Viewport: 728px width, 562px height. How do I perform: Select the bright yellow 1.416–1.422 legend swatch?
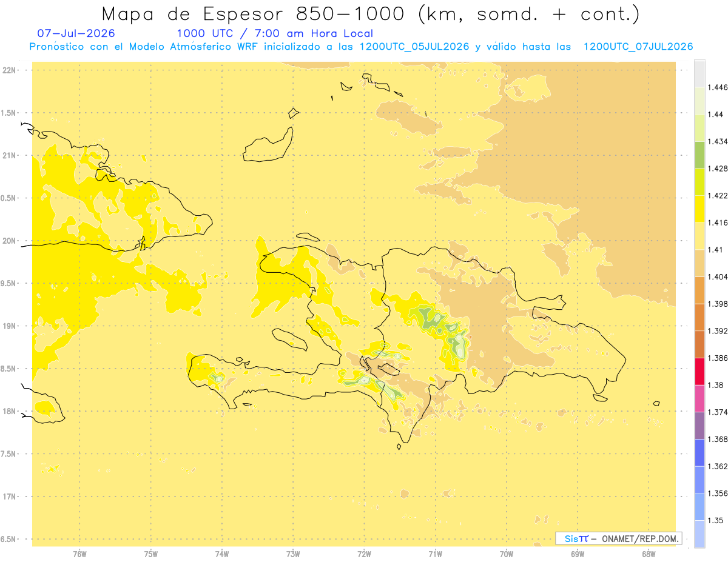(699, 209)
